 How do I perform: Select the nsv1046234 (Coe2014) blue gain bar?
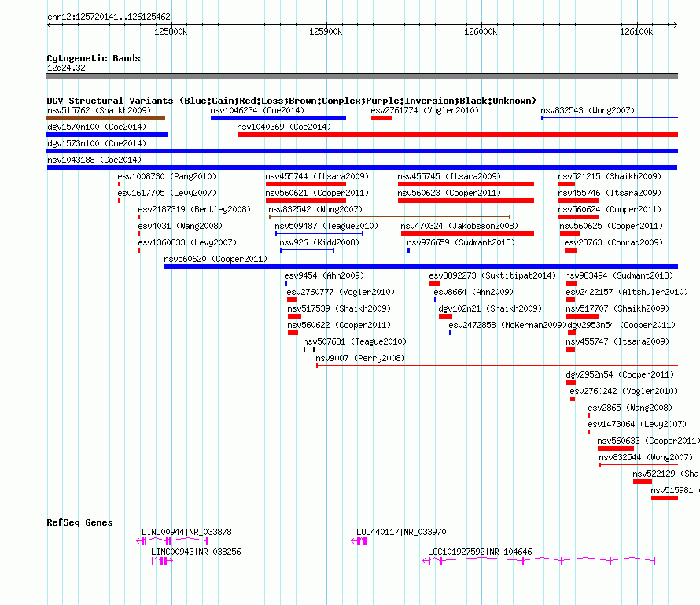click(x=278, y=118)
